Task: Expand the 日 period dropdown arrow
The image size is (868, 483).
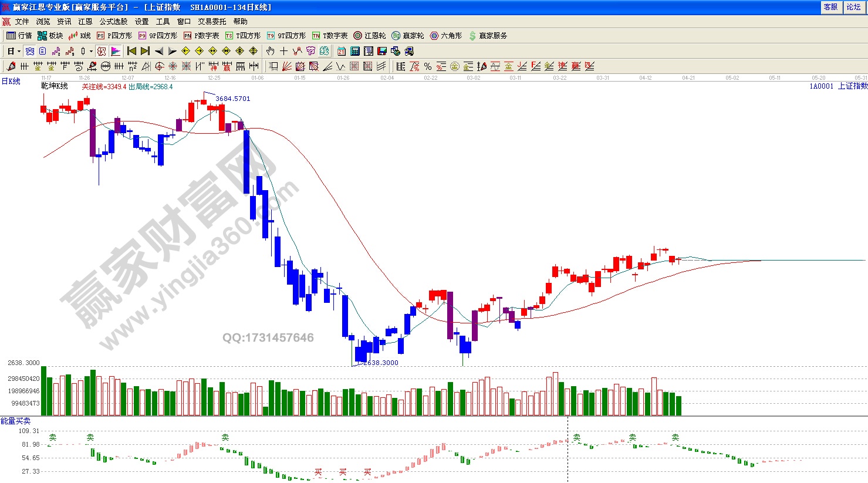Action: 19,52
